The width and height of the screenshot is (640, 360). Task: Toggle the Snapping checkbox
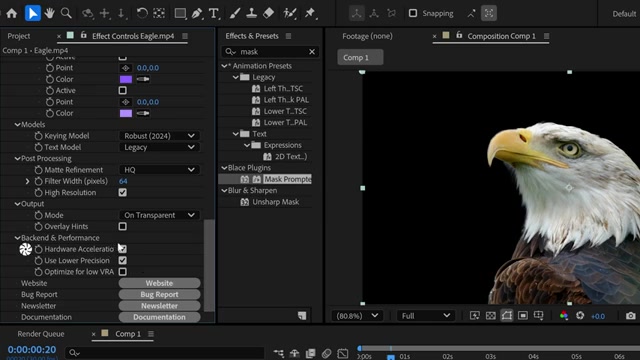tap(413, 13)
